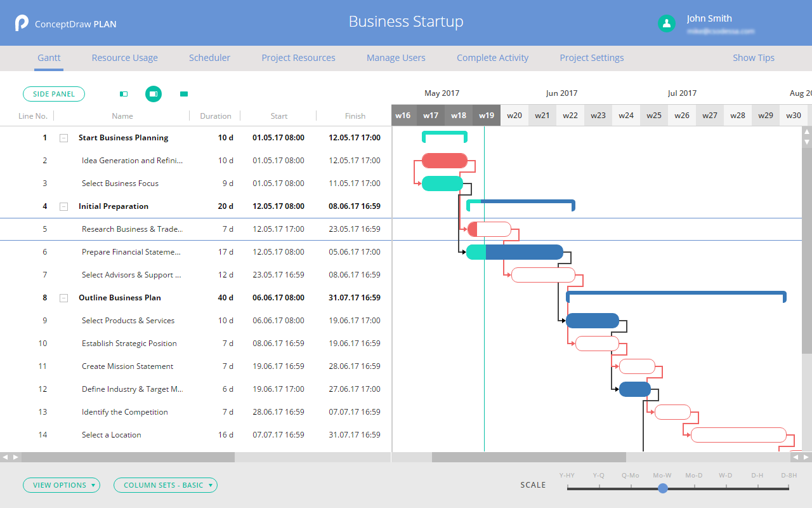
Task: Click the vertical scrollbar thumb
Action: 807,250
